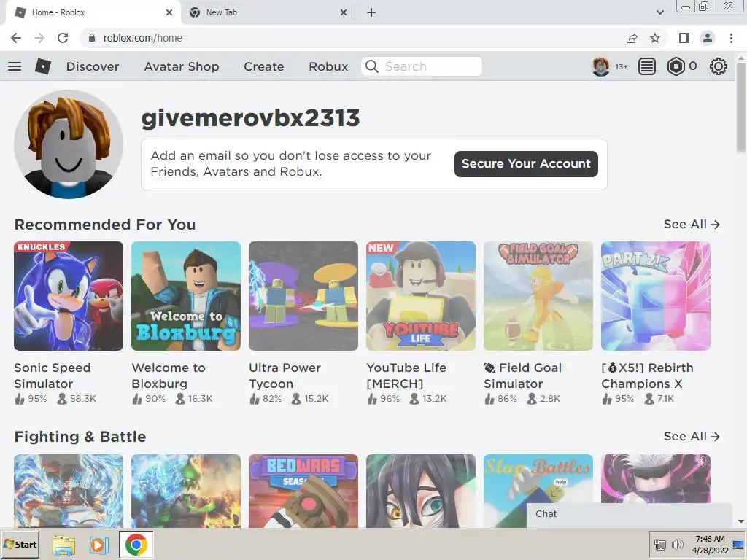Switch to the New Tab browser tab
Screen dimensions: 747x560
tap(267, 12)
